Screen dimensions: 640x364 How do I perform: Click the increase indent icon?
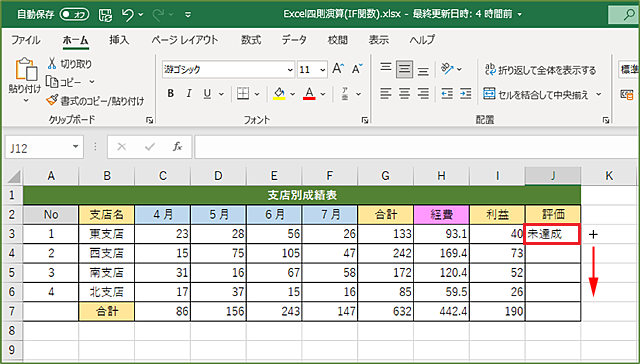[x=466, y=94]
